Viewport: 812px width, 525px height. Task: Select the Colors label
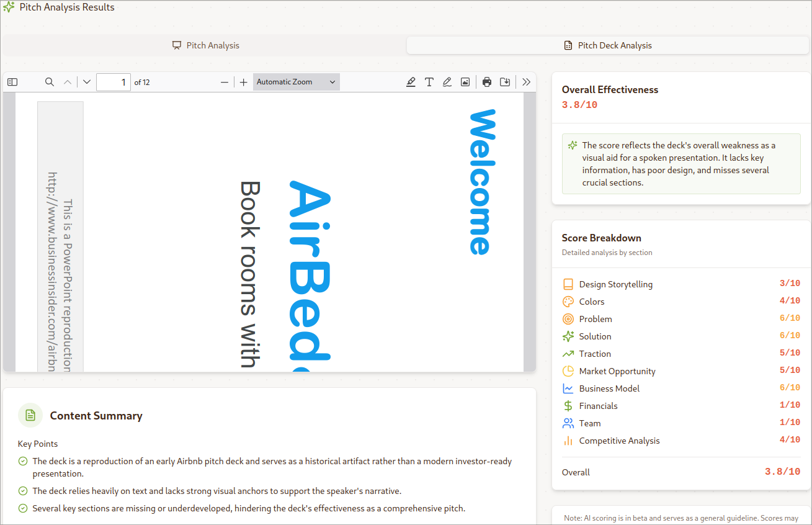592,302
